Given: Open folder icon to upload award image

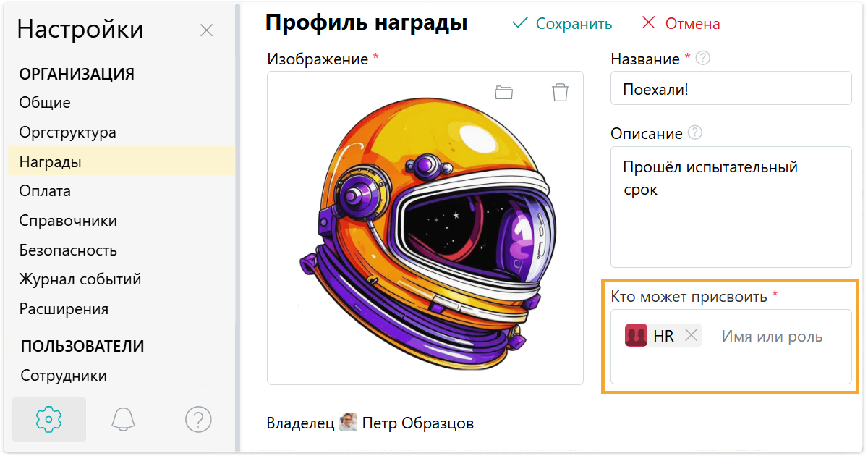Looking at the screenshot, I should tap(503, 92).
